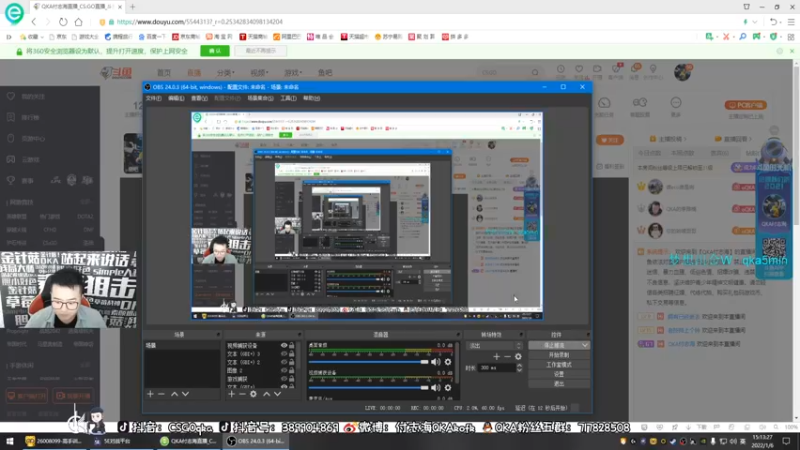Remove scene with the minus icon in OBS Scenes panel
Screen dimensions: 800x450
pos(161,394)
